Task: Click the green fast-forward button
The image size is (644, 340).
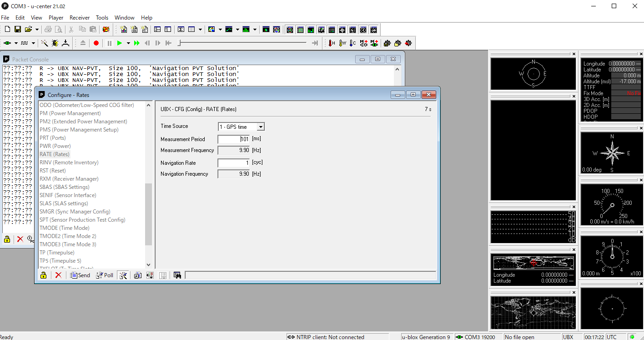Action: point(136,43)
